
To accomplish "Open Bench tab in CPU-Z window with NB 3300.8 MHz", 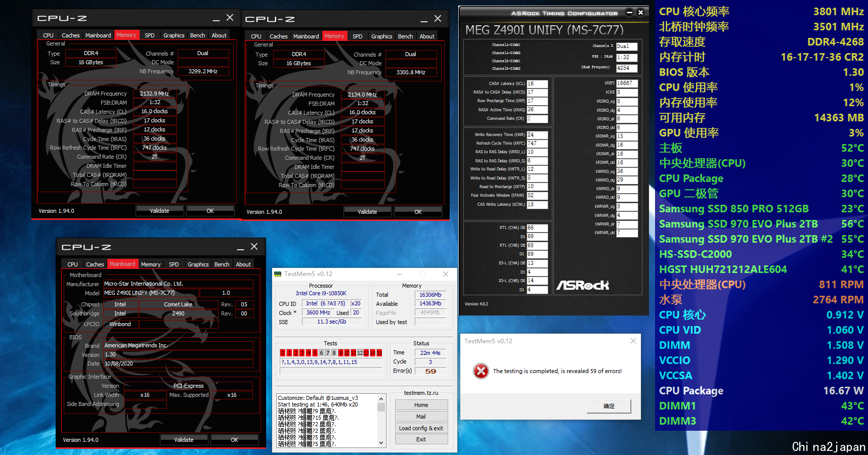I will click(405, 36).
